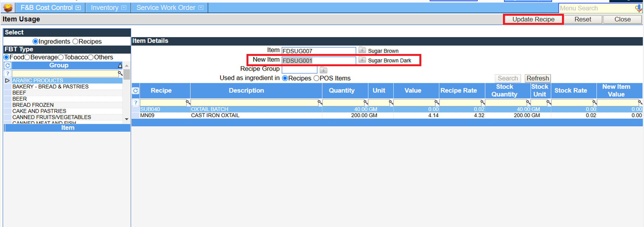The width and height of the screenshot is (644, 227).
Task: Click the Group grid refresh icon
Action: (8, 66)
